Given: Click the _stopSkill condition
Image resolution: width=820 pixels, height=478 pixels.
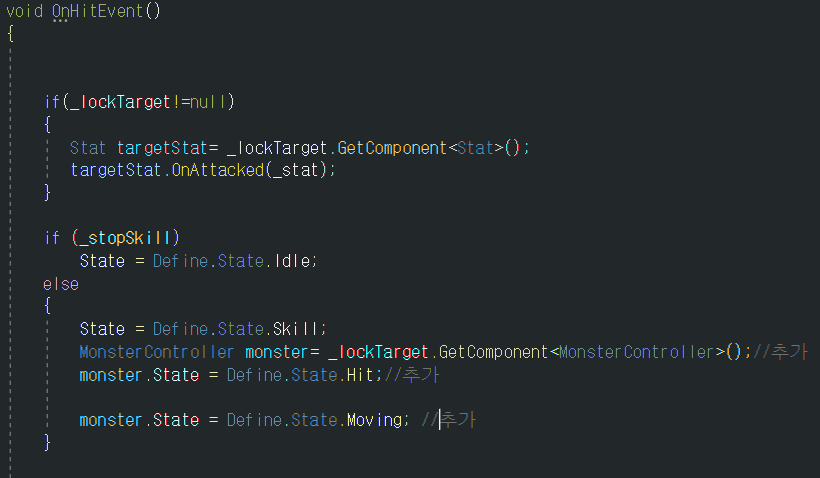Looking at the screenshot, I should [126, 238].
